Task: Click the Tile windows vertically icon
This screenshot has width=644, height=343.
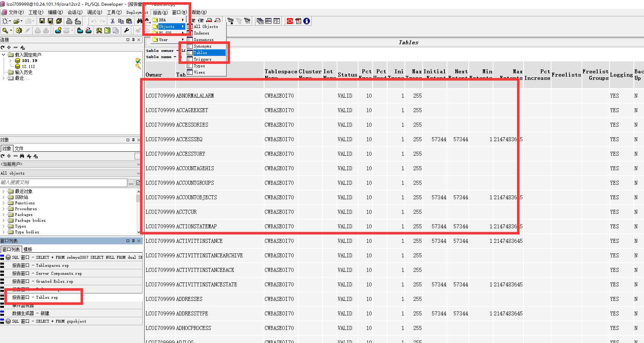Action: (277, 21)
